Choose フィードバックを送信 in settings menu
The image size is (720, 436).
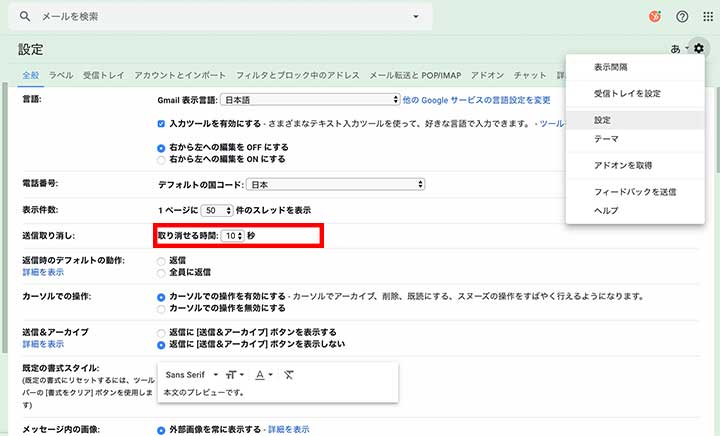636,192
